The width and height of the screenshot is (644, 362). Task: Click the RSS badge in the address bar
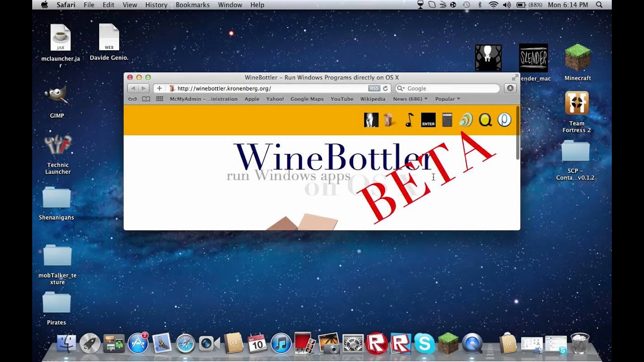click(x=374, y=88)
